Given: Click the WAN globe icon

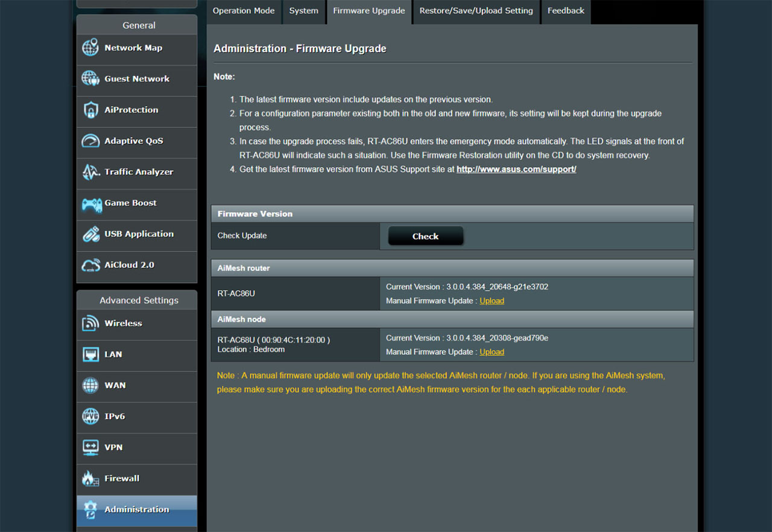Looking at the screenshot, I should 90,385.
